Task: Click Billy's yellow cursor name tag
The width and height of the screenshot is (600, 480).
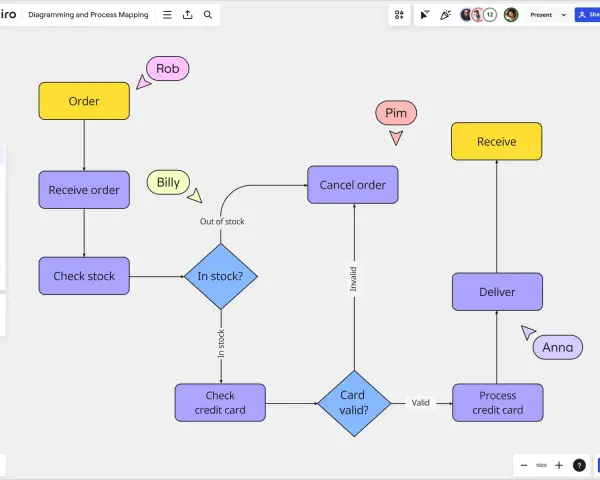Action: [168, 182]
